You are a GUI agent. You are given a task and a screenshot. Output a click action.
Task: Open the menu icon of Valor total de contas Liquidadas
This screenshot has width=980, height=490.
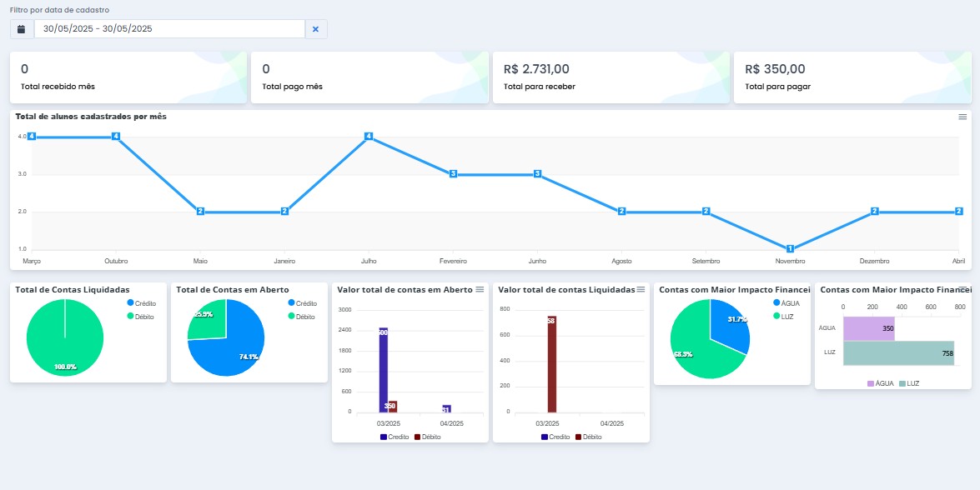pyautogui.click(x=641, y=290)
